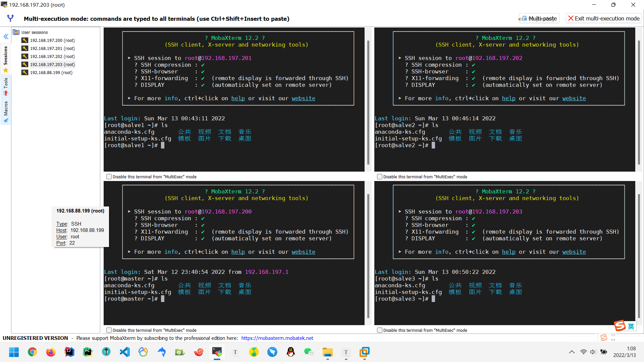Open Google Chrome from taskbar
The height and width of the screenshot is (362, 644).
pos(32,352)
